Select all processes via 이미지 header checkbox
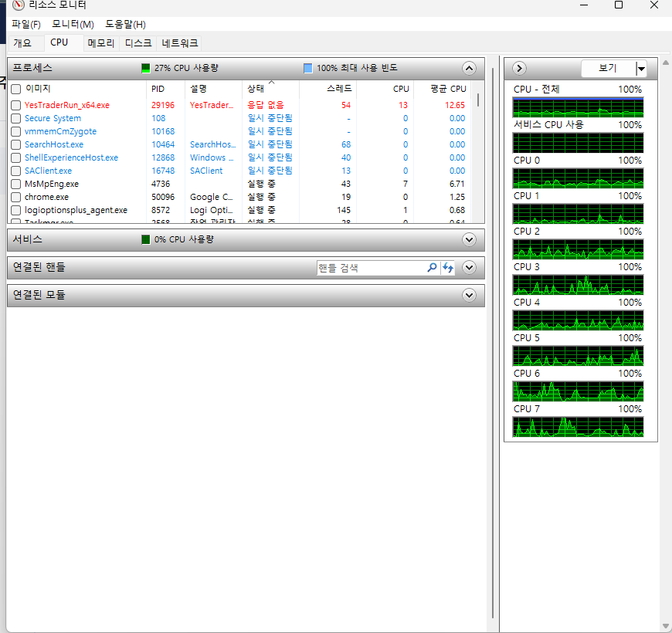Viewport: 672px width, 633px height. click(16, 89)
